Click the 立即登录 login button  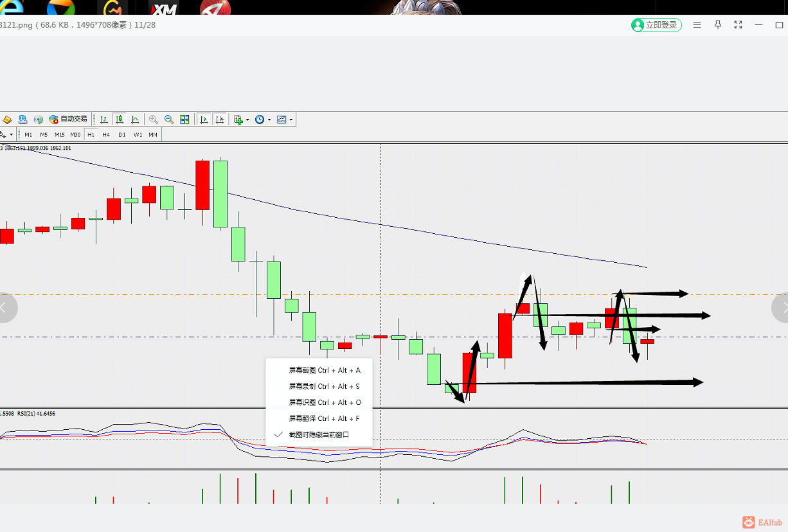coord(656,25)
